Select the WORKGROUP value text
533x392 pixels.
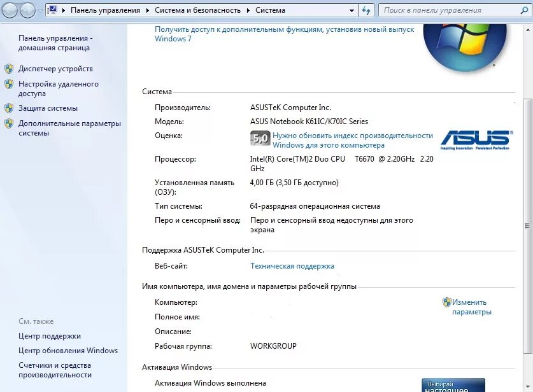273,346
